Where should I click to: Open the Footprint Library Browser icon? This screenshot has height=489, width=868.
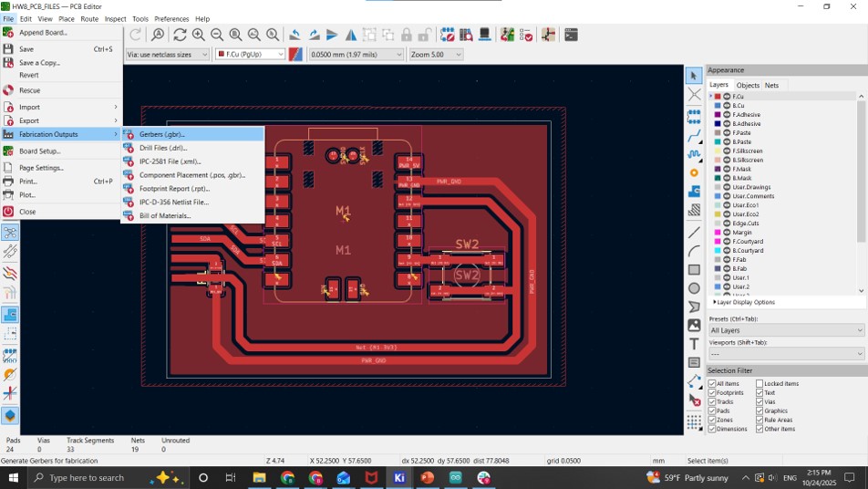(466, 35)
